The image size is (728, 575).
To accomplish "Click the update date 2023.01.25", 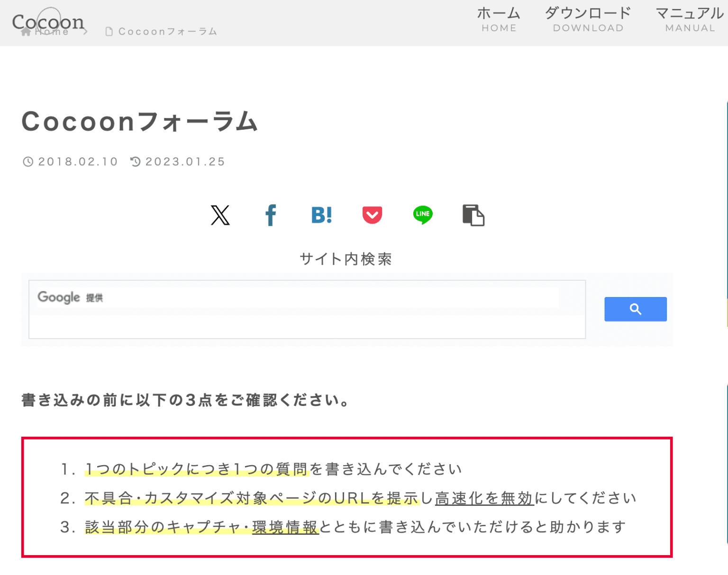I will click(185, 162).
